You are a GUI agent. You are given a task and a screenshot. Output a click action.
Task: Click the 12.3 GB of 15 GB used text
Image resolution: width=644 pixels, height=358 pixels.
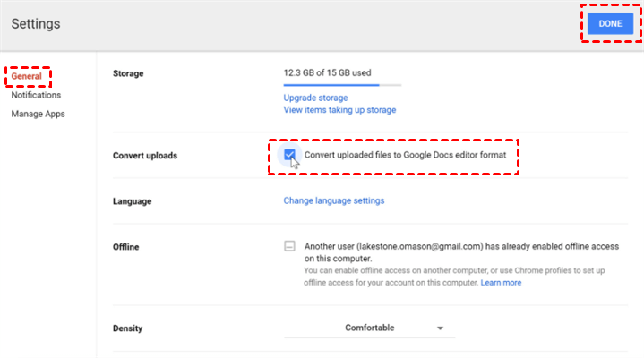[x=327, y=73]
